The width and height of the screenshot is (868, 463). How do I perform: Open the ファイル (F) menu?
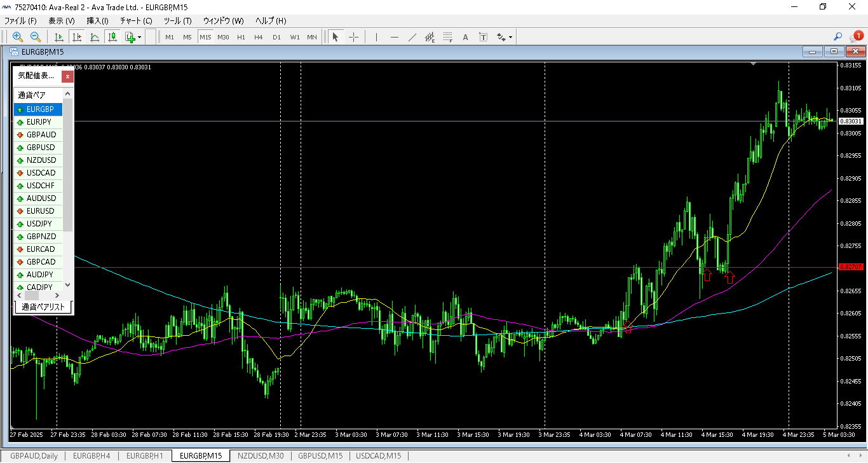[x=21, y=20]
